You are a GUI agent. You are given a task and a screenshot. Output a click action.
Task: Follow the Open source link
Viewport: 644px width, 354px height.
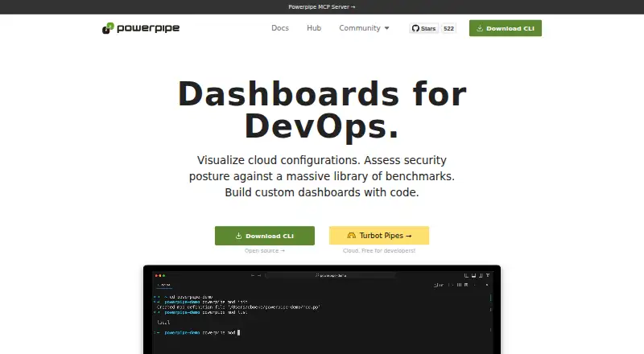pos(265,250)
